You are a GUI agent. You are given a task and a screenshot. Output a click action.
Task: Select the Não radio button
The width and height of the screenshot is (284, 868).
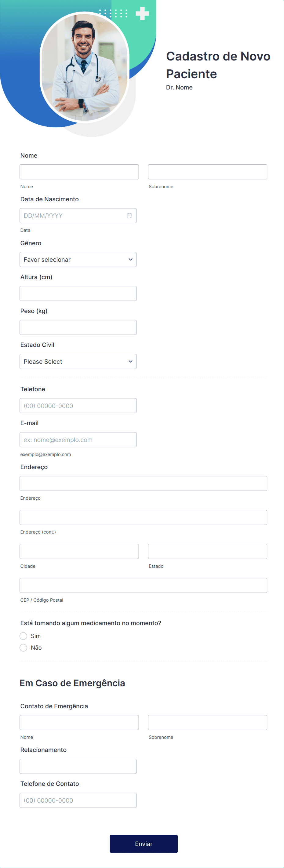click(x=23, y=647)
